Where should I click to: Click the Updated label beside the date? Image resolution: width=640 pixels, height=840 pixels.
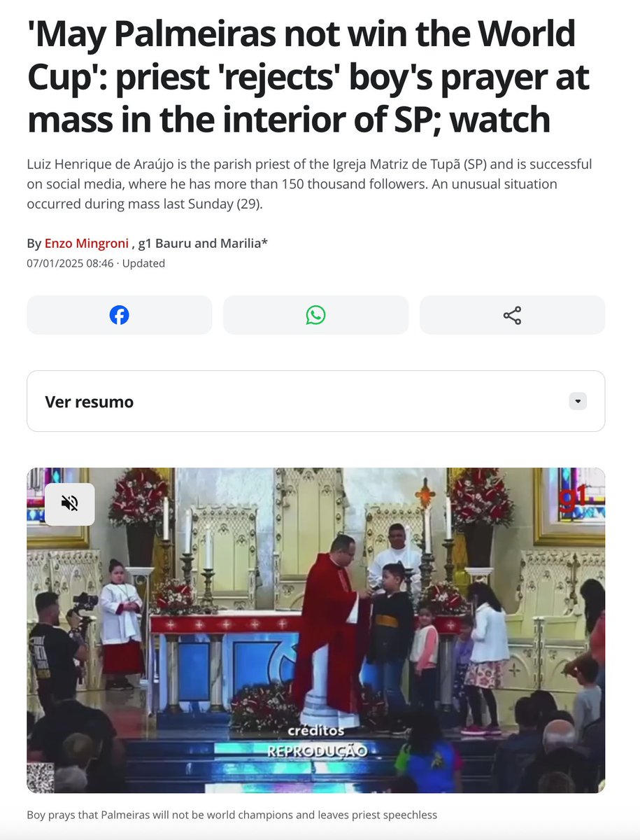[x=143, y=263]
